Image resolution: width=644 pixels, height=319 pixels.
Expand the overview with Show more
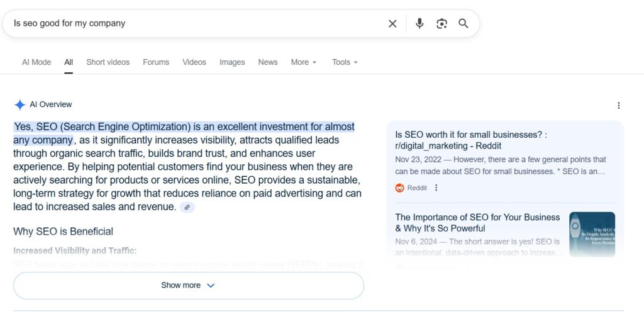click(x=189, y=285)
